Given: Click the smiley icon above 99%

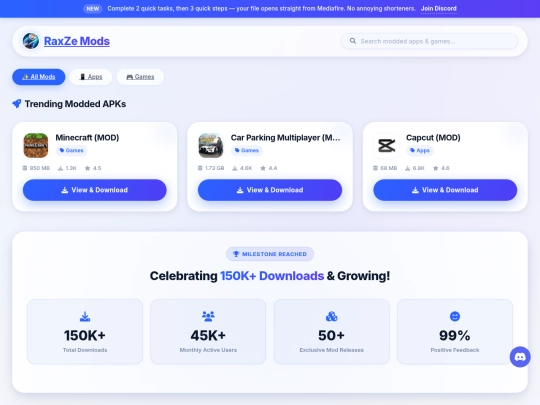Looking at the screenshot, I should pos(455,316).
